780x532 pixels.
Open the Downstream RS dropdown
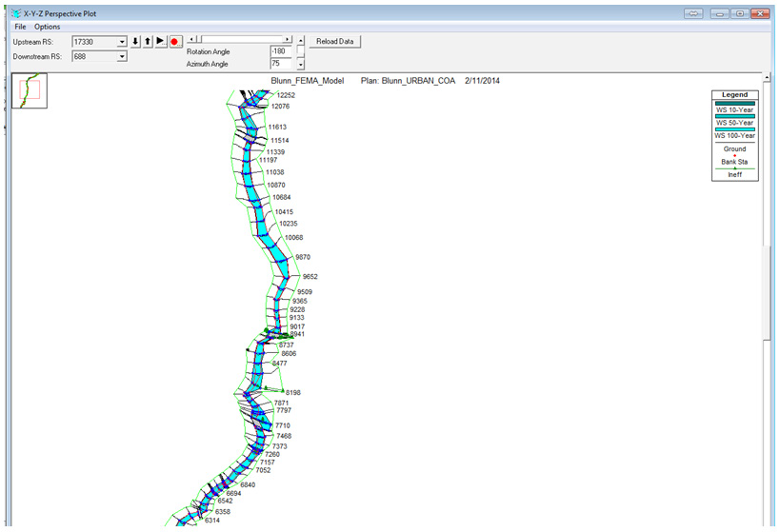pos(121,57)
